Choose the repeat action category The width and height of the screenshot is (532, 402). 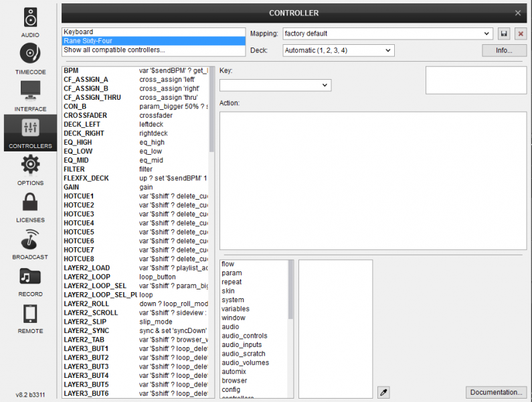tap(254, 281)
